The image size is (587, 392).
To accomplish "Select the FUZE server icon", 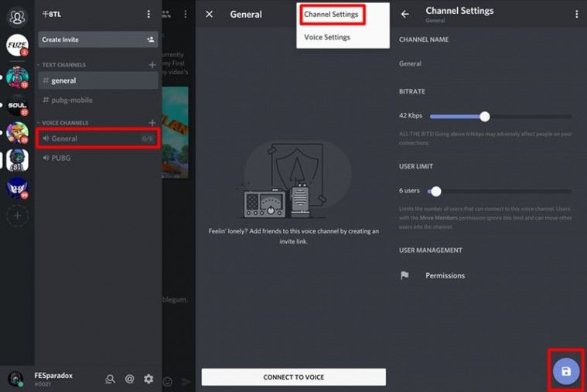I will pyautogui.click(x=17, y=45).
